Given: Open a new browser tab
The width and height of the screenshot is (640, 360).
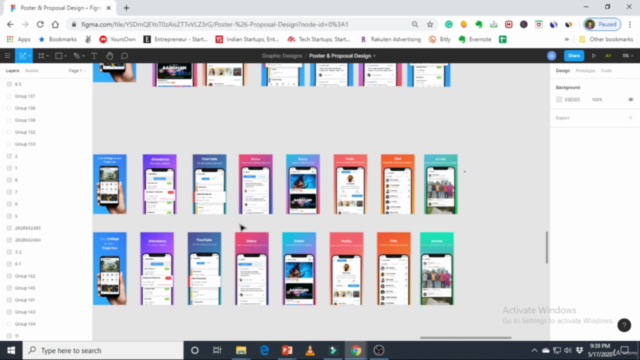Looking at the screenshot, I should (126, 8).
